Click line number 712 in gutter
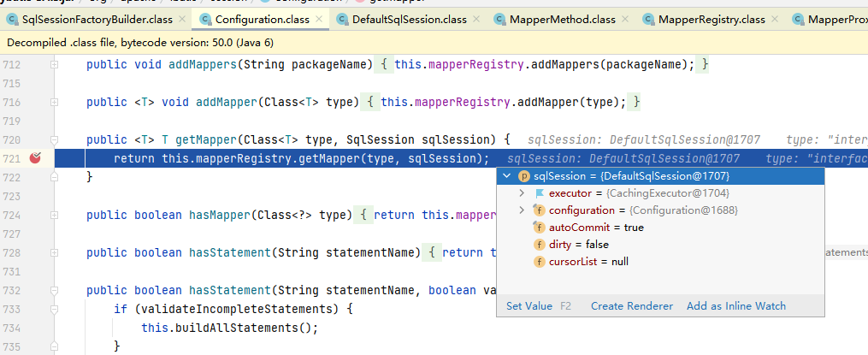Image resolution: width=868 pixels, height=355 pixels. (x=11, y=65)
